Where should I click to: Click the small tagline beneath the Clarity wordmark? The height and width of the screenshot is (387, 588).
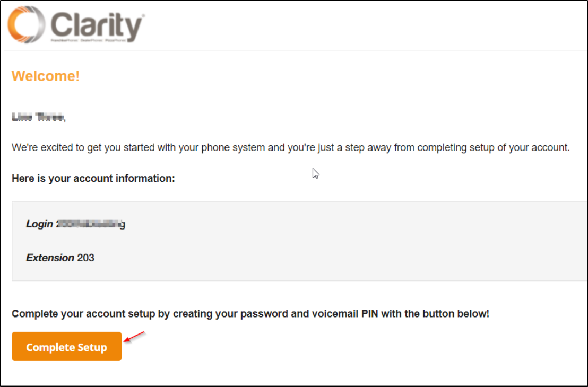tap(89, 40)
